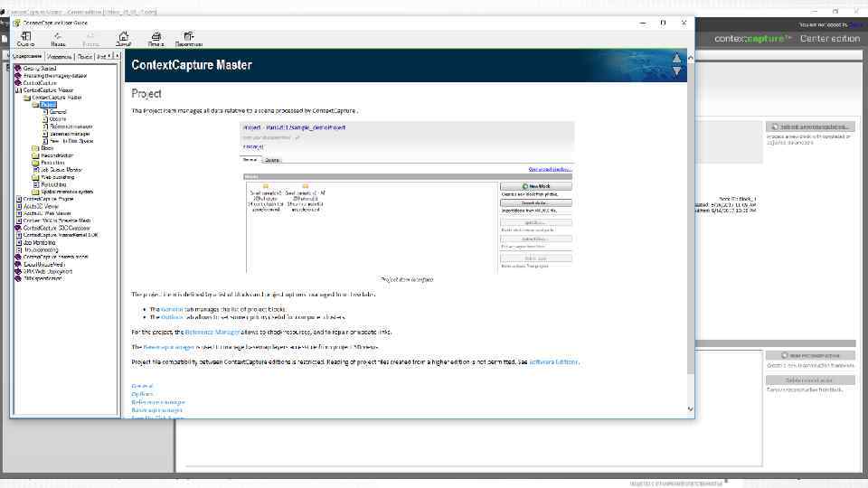Open the Job Queue Monitor topic
The width and height of the screenshot is (868, 488).
pyautogui.click(x=61, y=170)
